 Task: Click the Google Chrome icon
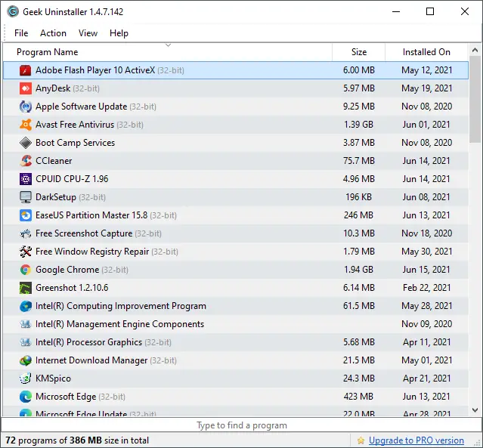25,270
